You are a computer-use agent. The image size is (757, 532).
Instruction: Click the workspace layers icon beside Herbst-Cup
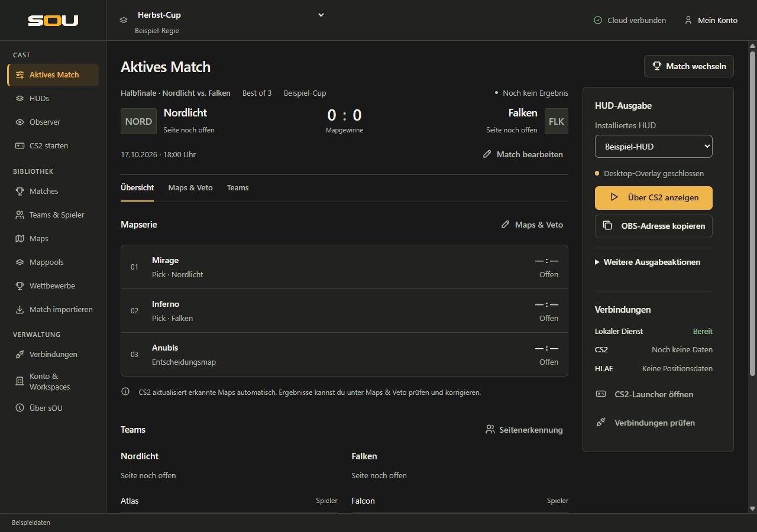pos(124,20)
